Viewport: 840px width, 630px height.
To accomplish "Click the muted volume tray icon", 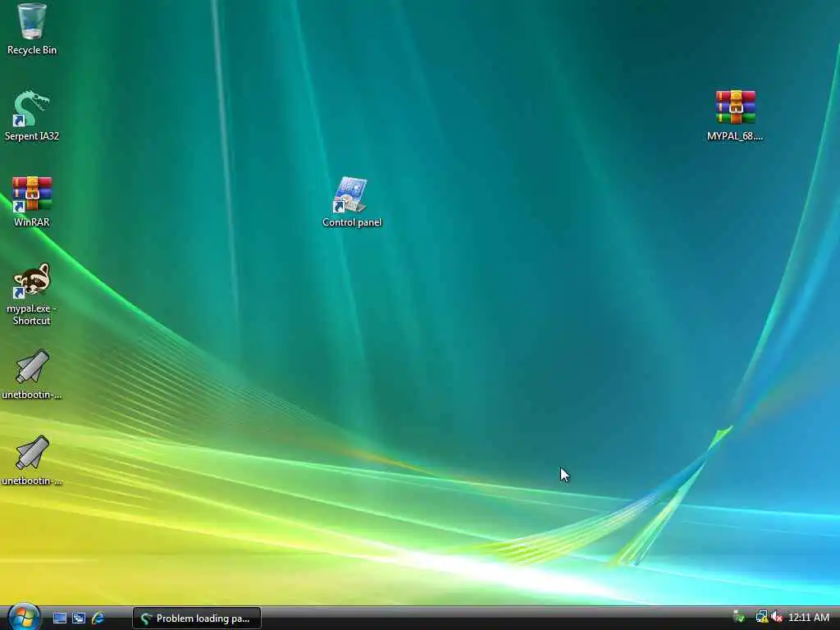I will 776,617.
